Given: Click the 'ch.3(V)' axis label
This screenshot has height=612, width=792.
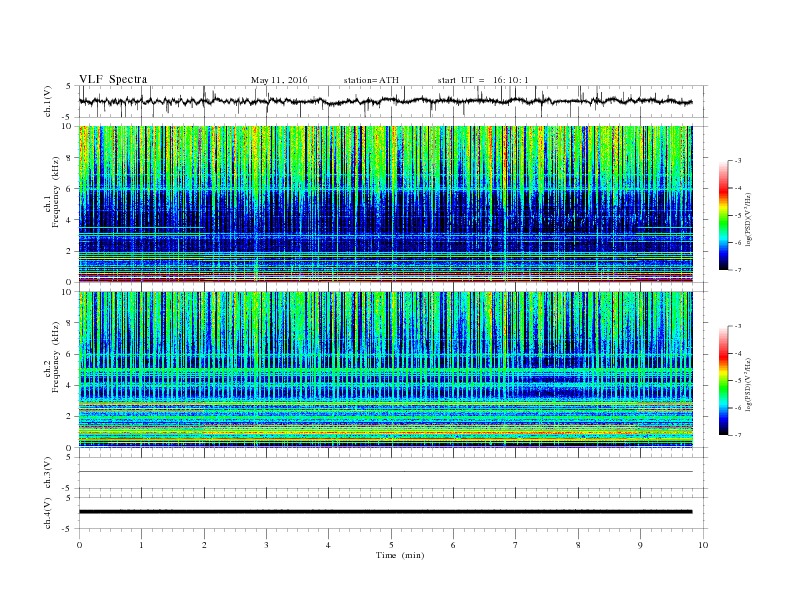Looking at the screenshot, I should pos(47,473).
